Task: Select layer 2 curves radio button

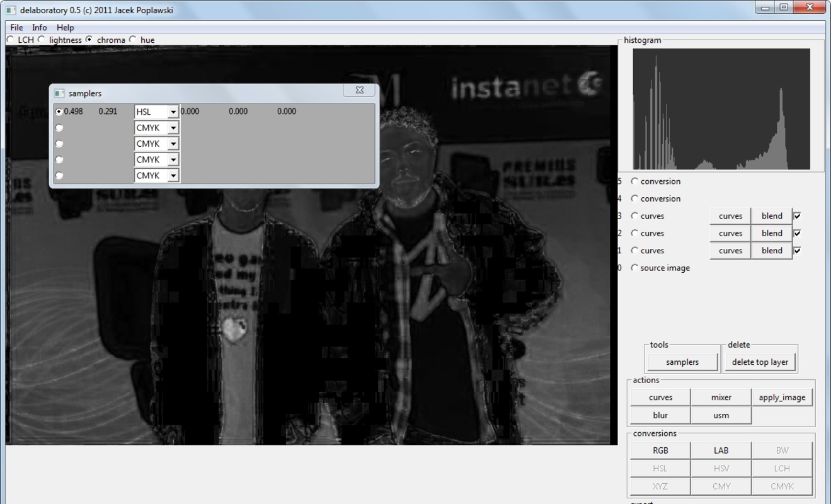Action: tap(635, 233)
